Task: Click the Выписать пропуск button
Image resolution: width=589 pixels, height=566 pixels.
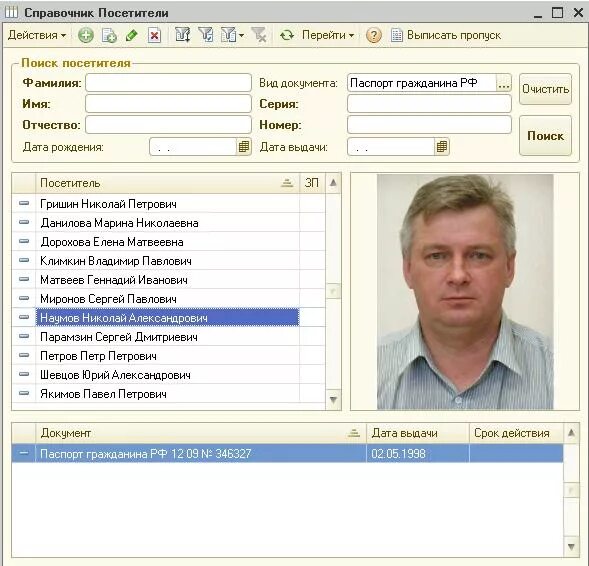Action: coord(446,35)
